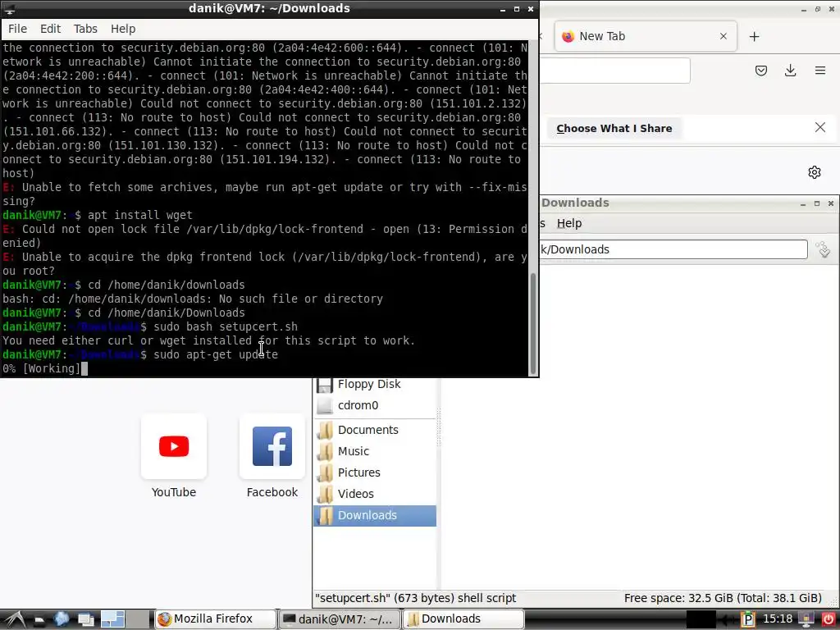The height and width of the screenshot is (630, 840).
Task: Minimize the Downloads file manager window
Action: pos(803,203)
